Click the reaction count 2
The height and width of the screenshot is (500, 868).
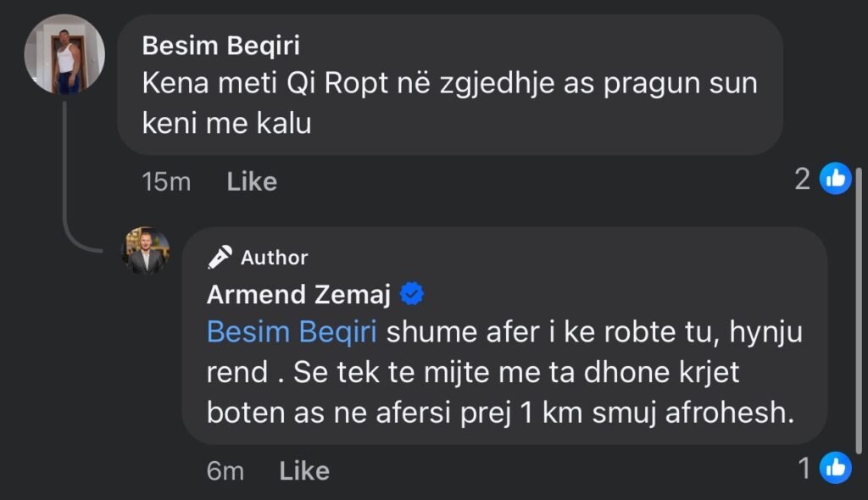click(803, 179)
